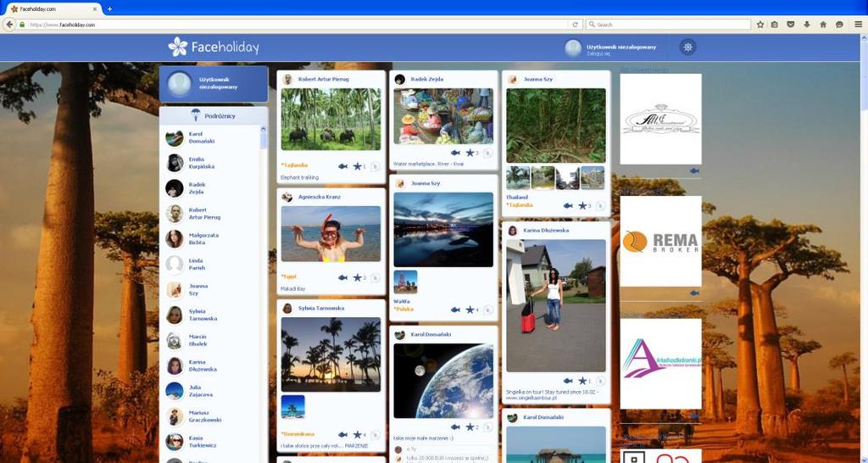
Task: Click Użytkownik niezalogowany profile card
Action: point(213,84)
